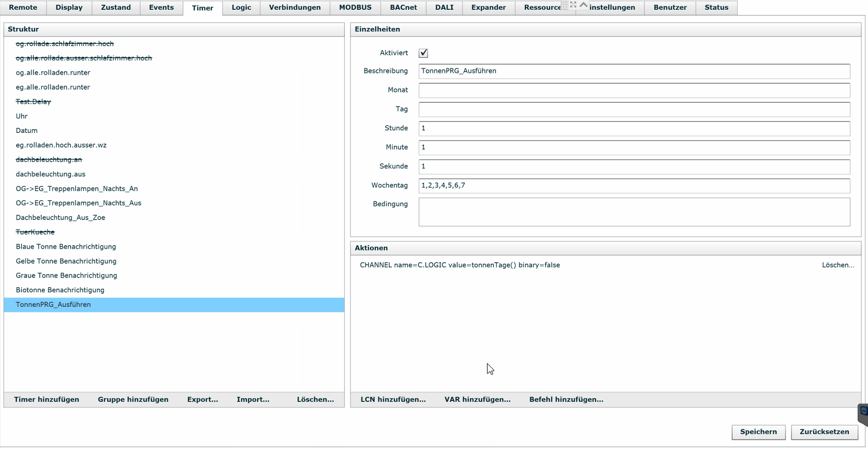
Task: Click Timer hinzufügen
Action: tap(47, 399)
